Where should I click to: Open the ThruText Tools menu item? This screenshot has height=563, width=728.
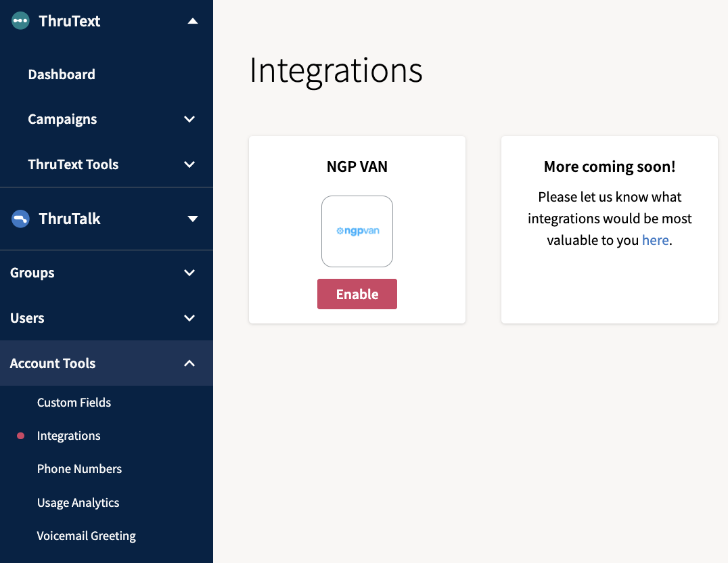[73, 164]
